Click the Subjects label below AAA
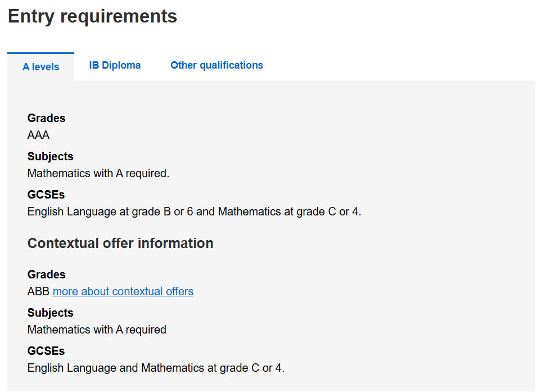The image size is (537, 392). point(50,156)
